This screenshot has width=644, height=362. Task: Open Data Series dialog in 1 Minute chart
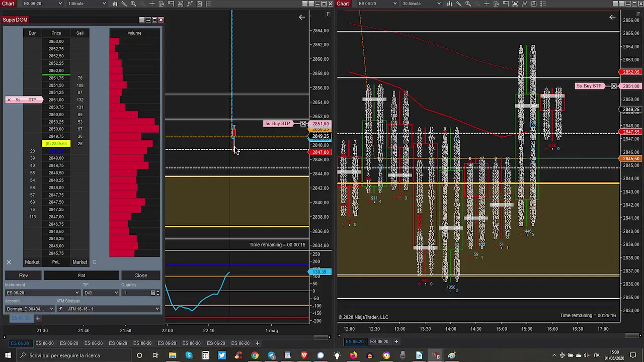(180, 4)
